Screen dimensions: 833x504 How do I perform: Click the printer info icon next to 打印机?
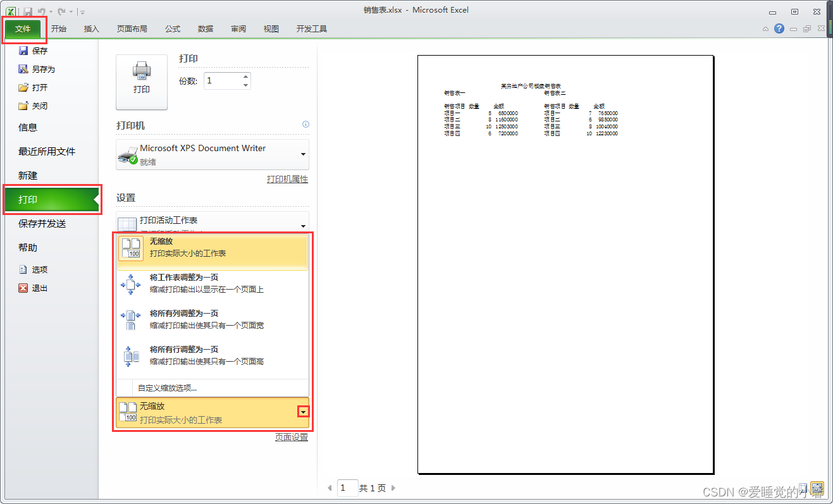(x=305, y=125)
